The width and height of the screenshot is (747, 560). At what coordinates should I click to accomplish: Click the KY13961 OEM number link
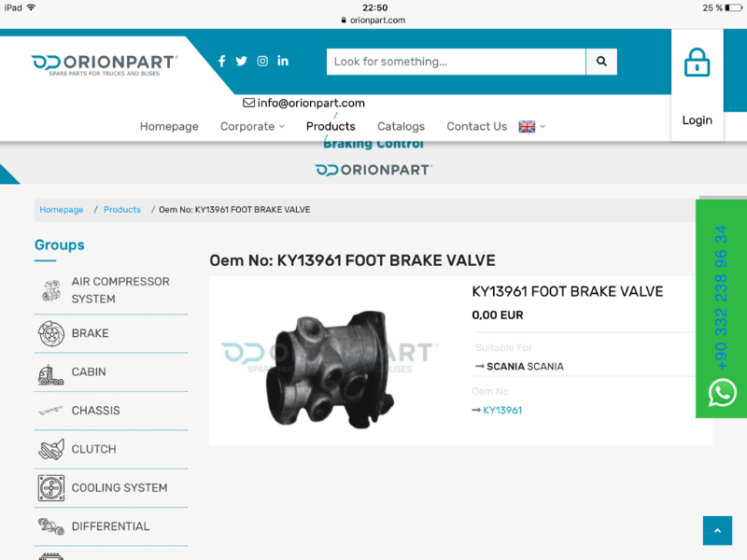(x=501, y=411)
